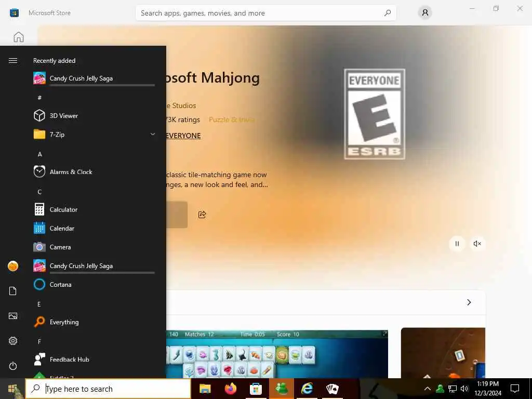
Task: Click the ESRB Everyone rating badge
Action: 375,114
